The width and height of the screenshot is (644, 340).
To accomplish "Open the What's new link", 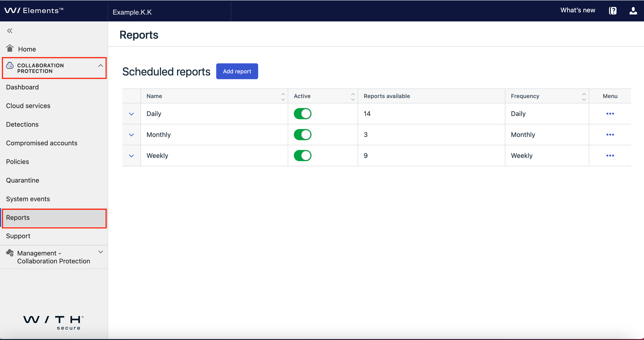I will (x=578, y=10).
